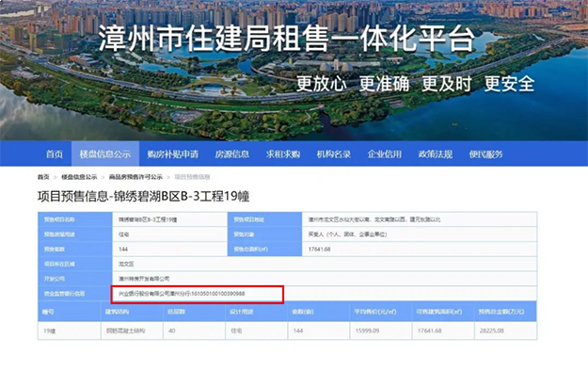The width and height of the screenshot is (588, 370).
Task: Click the 套数(套) column header
Action: [x=303, y=312]
